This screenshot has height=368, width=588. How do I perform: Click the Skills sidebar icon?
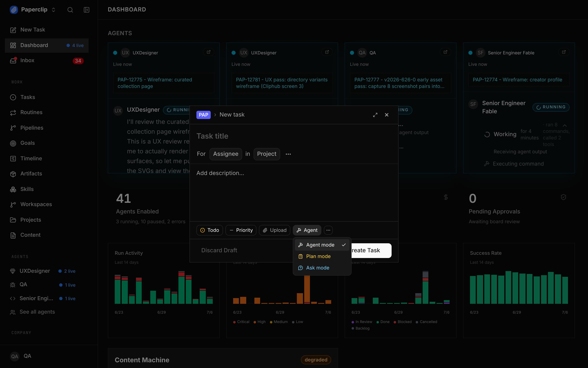point(13,189)
